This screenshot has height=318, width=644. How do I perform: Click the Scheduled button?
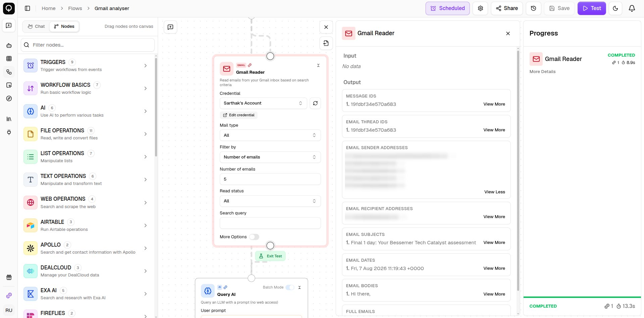coord(448,8)
